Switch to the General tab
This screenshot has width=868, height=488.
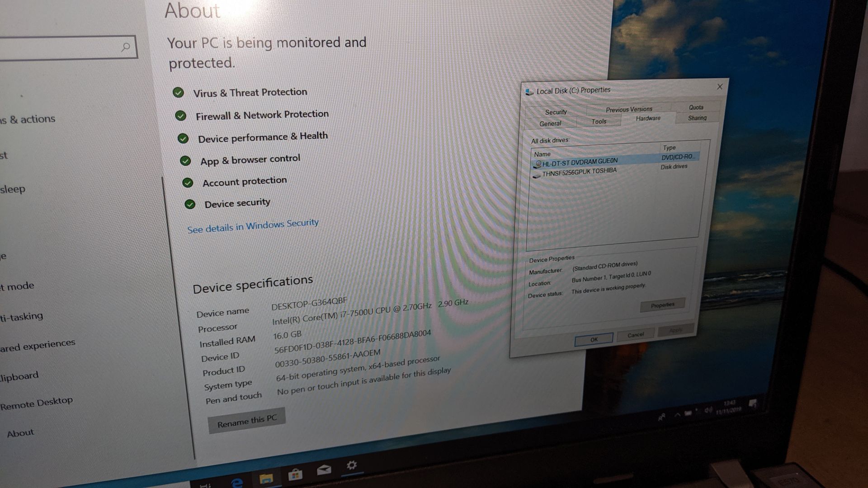pyautogui.click(x=550, y=123)
